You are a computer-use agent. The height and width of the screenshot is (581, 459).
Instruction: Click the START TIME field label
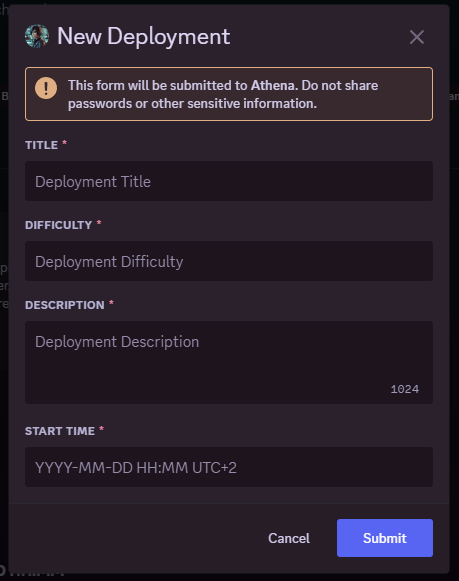click(x=60, y=431)
